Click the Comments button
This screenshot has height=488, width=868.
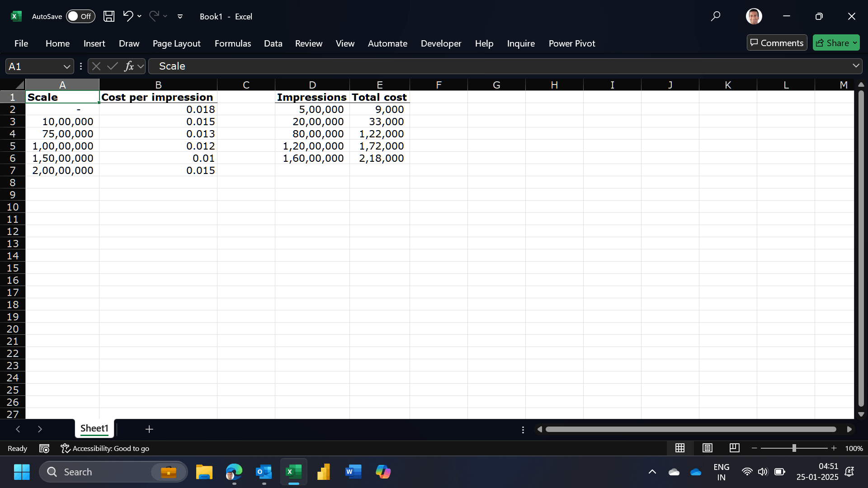pos(777,42)
